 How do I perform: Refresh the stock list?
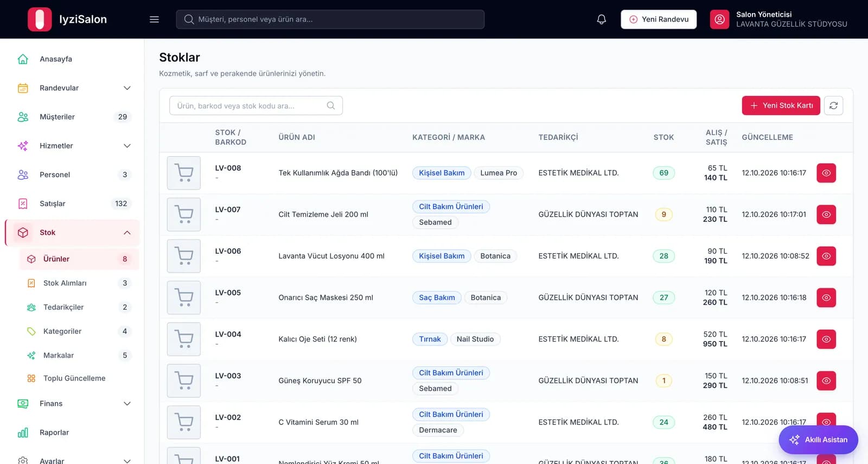pyautogui.click(x=834, y=106)
